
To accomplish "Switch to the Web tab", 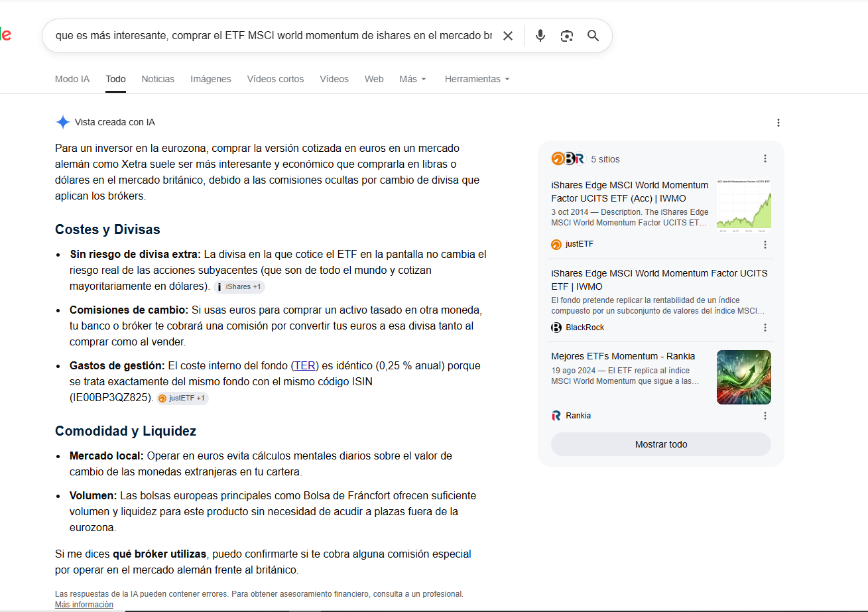I will [374, 79].
